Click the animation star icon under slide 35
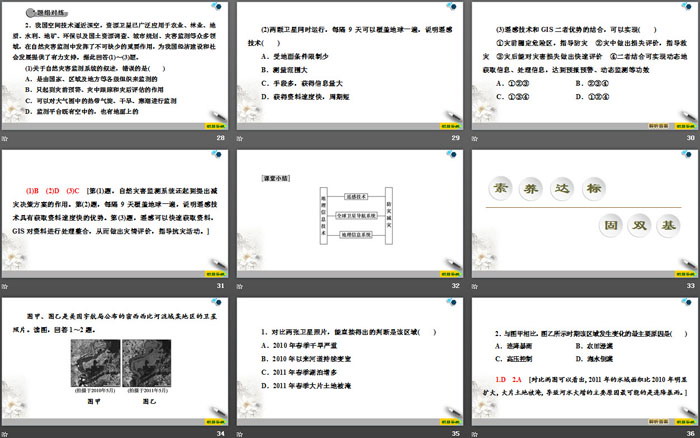 tap(238, 432)
